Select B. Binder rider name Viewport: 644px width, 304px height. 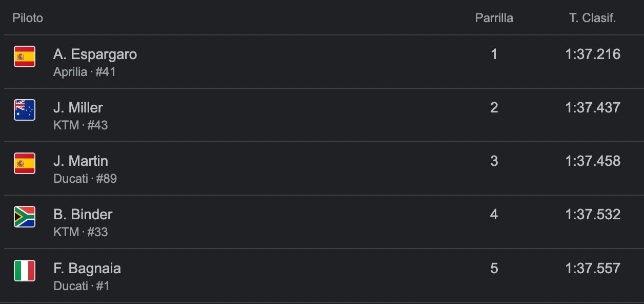point(83,215)
